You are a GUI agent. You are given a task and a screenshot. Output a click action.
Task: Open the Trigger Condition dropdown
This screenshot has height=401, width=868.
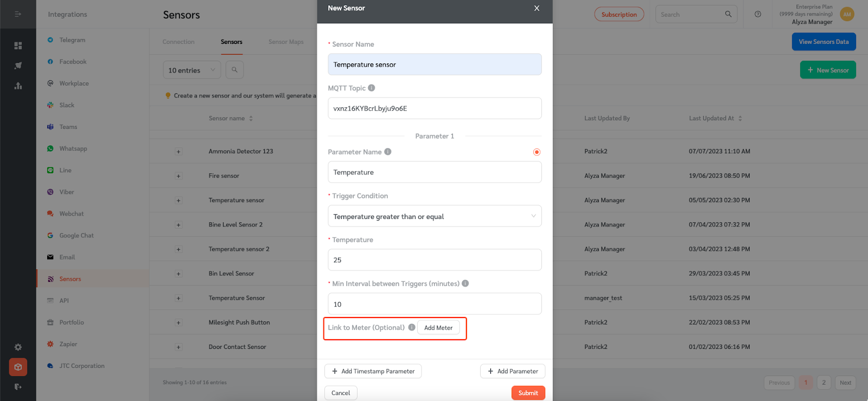pos(435,216)
